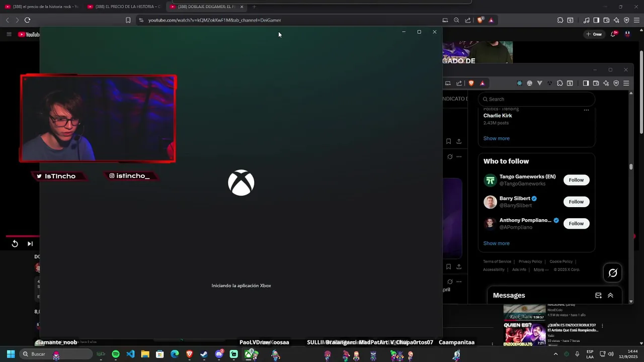Open the Privacy Policy link

click(530, 261)
